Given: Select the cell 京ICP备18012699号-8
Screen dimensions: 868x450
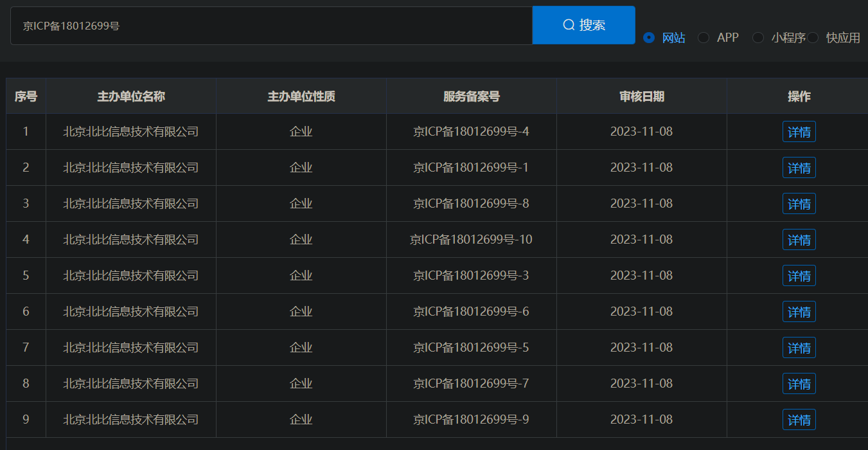Looking at the screenshot, I should [x=472, y=204].
